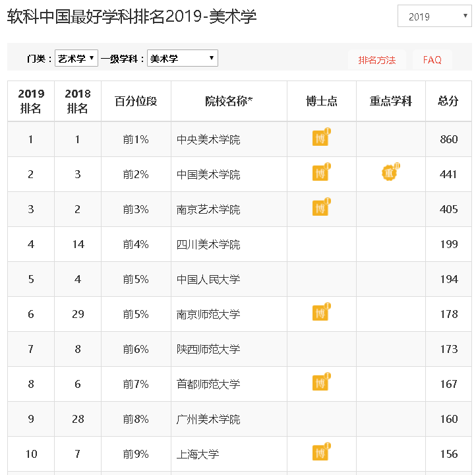This screenshot has width=476, height=475.
Task: Click the 前4% percentile cell
Action: pos(136,244)
